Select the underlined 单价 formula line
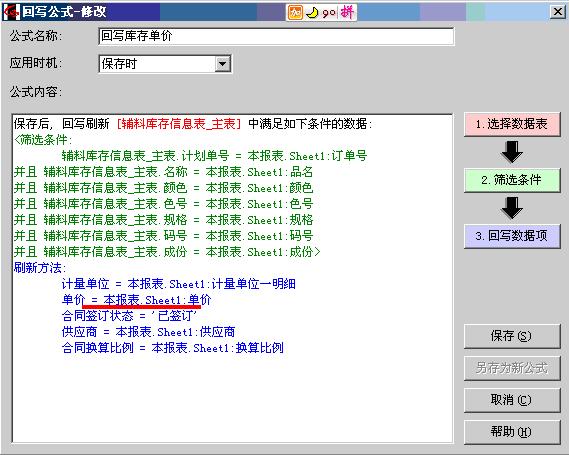Viewport: 569px width, 455px height. [x=136, y=300]
